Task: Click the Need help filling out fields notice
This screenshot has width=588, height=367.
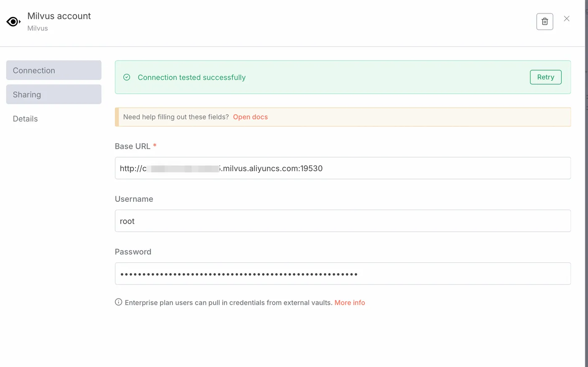Action: coord(343,117)
